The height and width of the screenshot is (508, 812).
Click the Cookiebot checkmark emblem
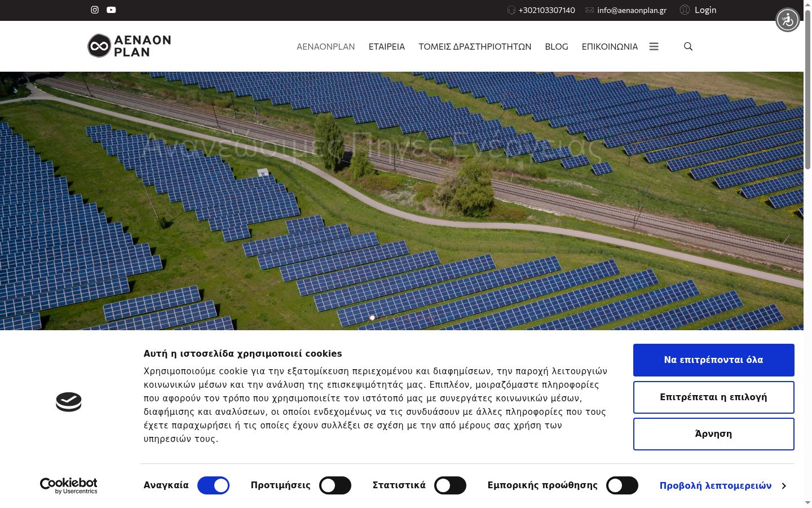(69, 402)
